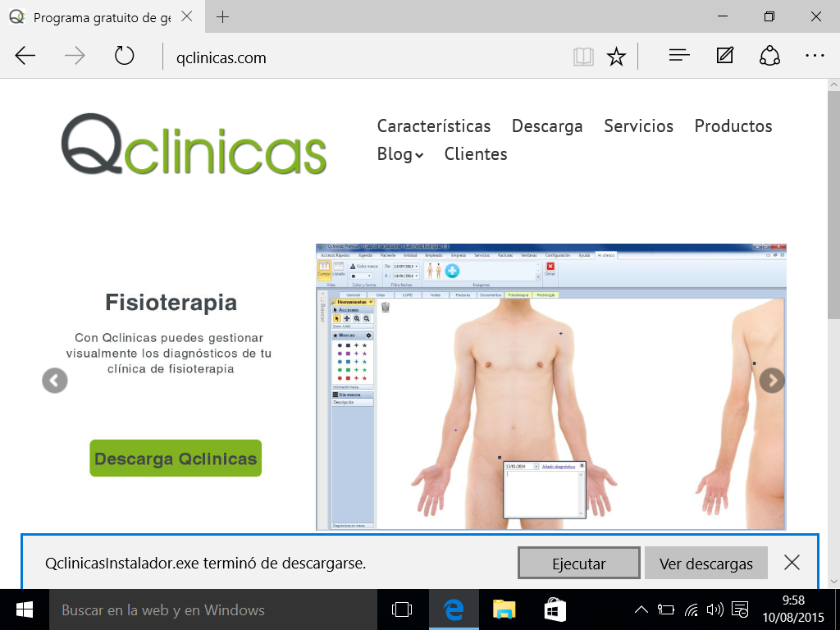Go to previous carousel slide
This screenshot has width=840, height=630.
55,381
